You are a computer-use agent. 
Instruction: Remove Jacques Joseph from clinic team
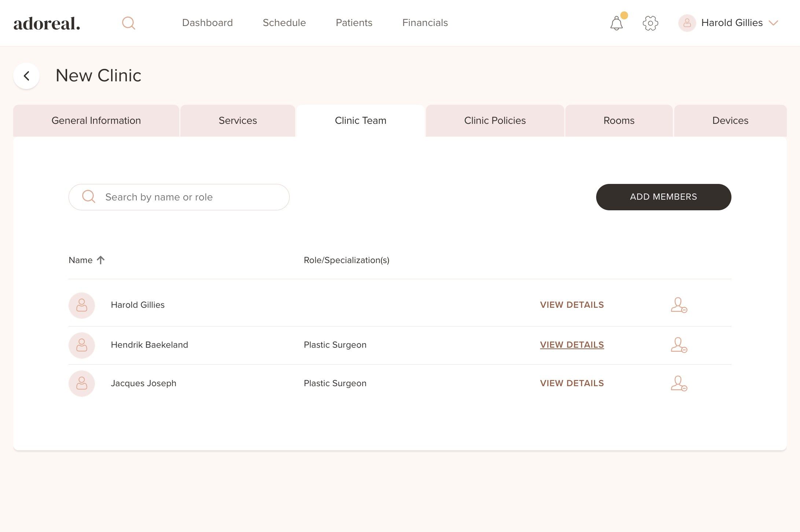679,384
